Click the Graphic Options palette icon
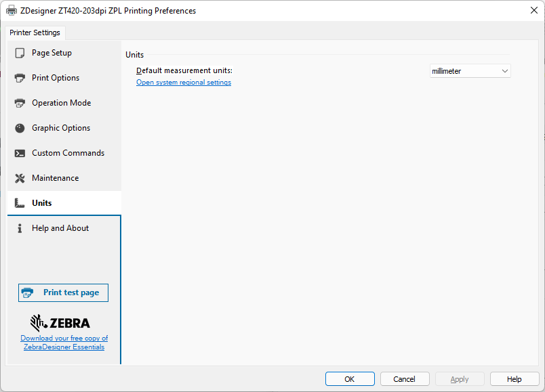 [x=20, y=128]
